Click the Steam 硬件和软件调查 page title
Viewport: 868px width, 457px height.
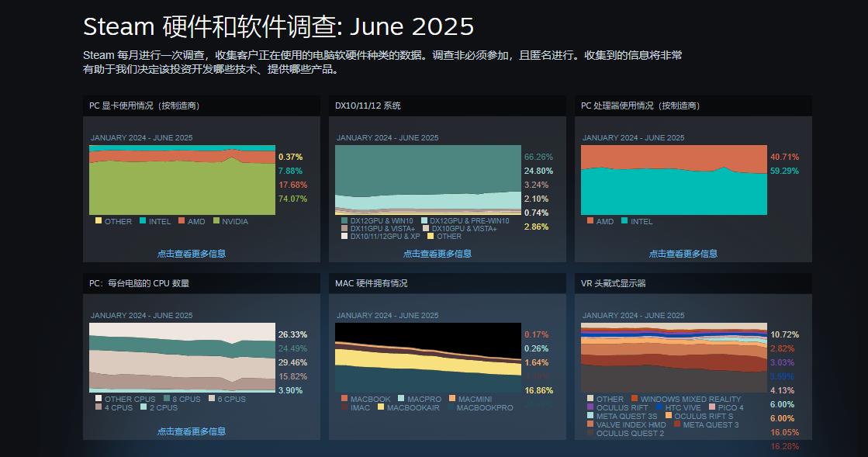tap(278, 26)
